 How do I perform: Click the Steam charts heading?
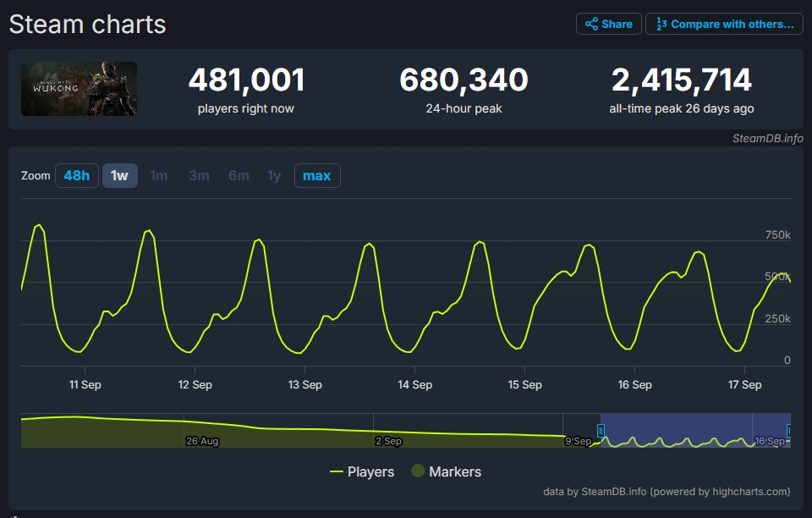87,25
